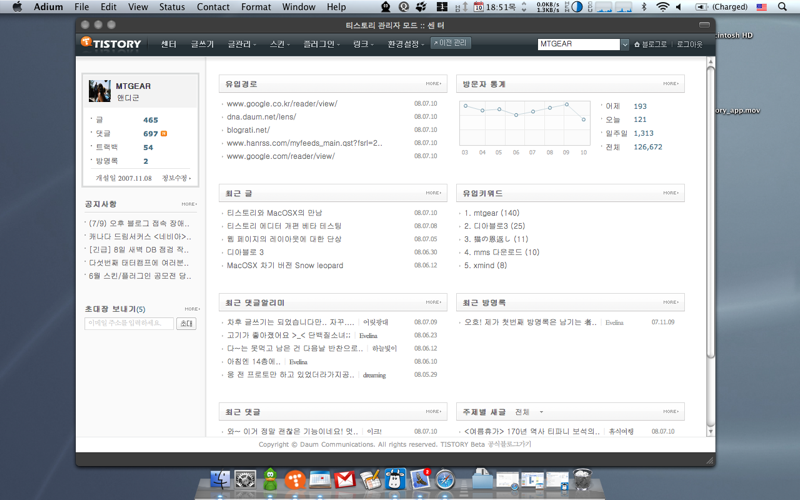Open the Spotlight search magnifier
800x500 pixels.
(x=782, y=7)
